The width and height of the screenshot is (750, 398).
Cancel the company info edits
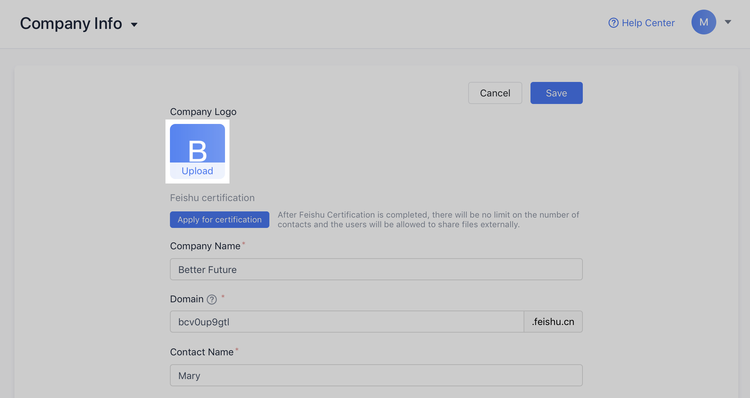[495, 93]
